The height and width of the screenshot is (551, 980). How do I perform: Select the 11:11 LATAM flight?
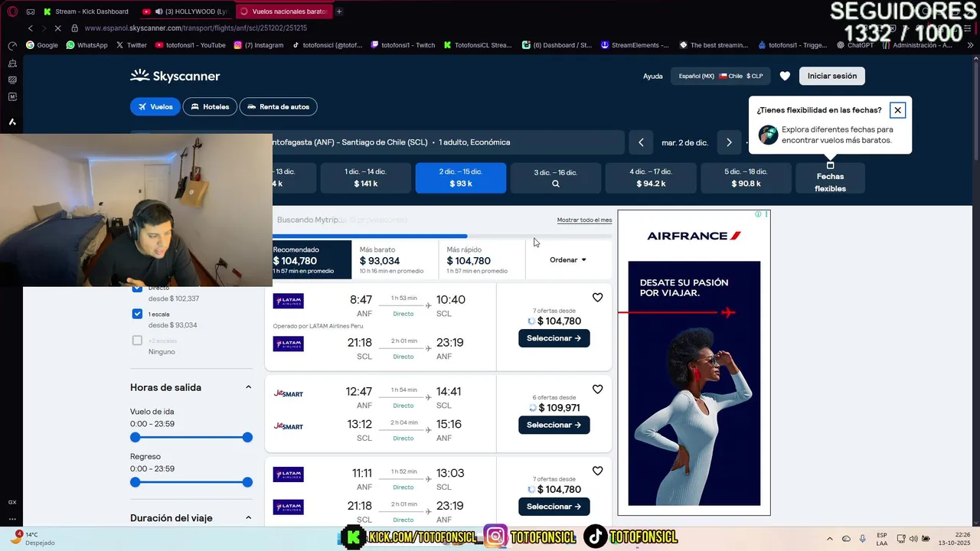tap(554, 507)
